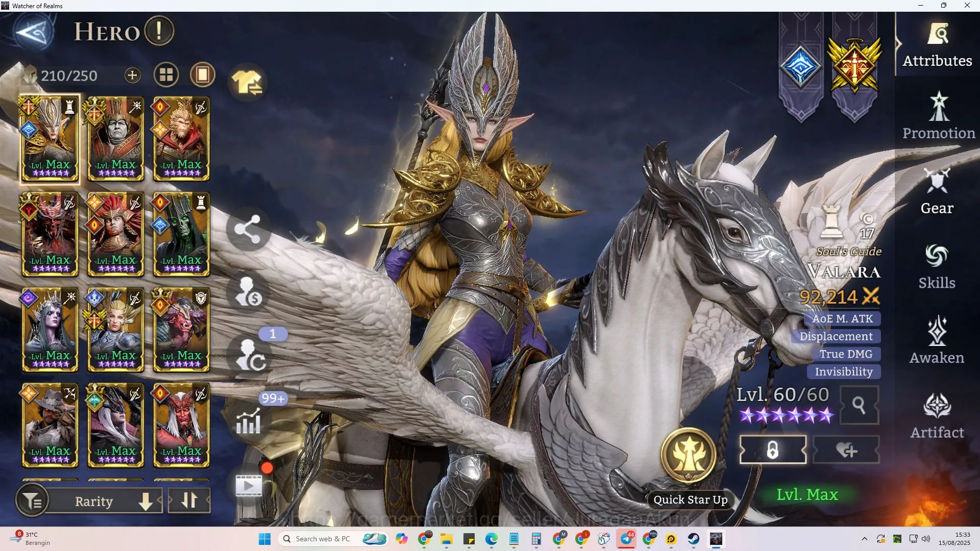Select the blonde armored elf hero card
This screenshot has height=551, width=980.
pos(115,330)
